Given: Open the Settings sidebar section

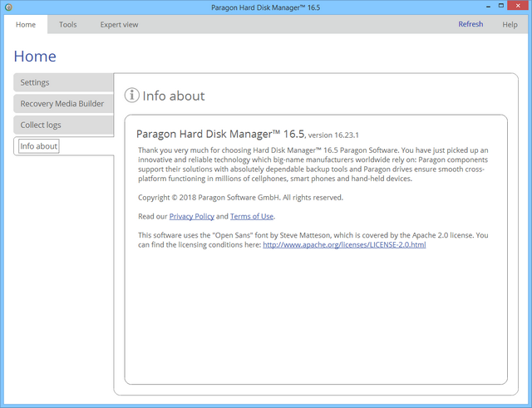Looking at the screenshot, I should coord(63,82).
